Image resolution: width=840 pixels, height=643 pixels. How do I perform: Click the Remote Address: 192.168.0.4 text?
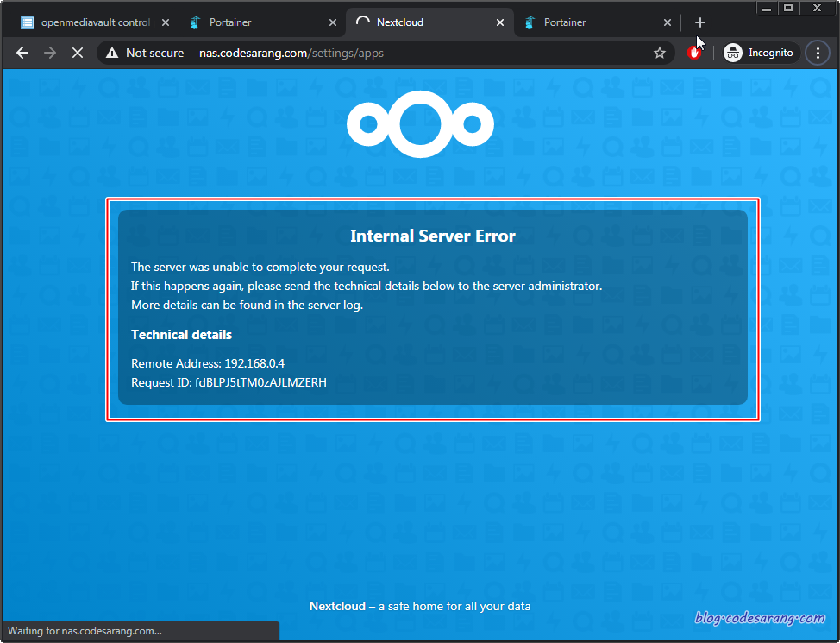208,363
